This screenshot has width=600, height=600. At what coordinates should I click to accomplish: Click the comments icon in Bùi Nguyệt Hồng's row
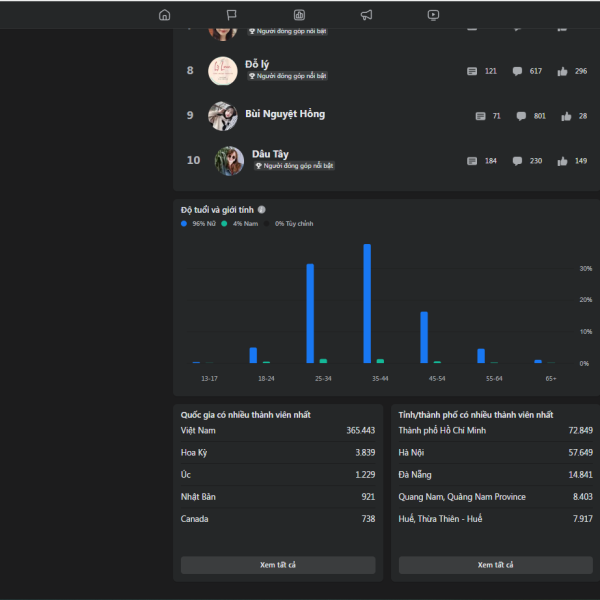pyautogui.click(x=521, y=116)
